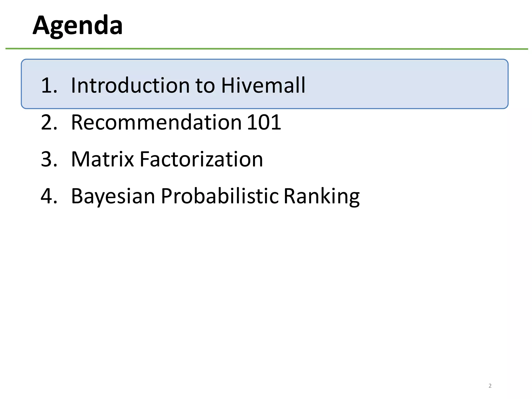
Task: Click the slide page number 2
Action: pos(490,386)
